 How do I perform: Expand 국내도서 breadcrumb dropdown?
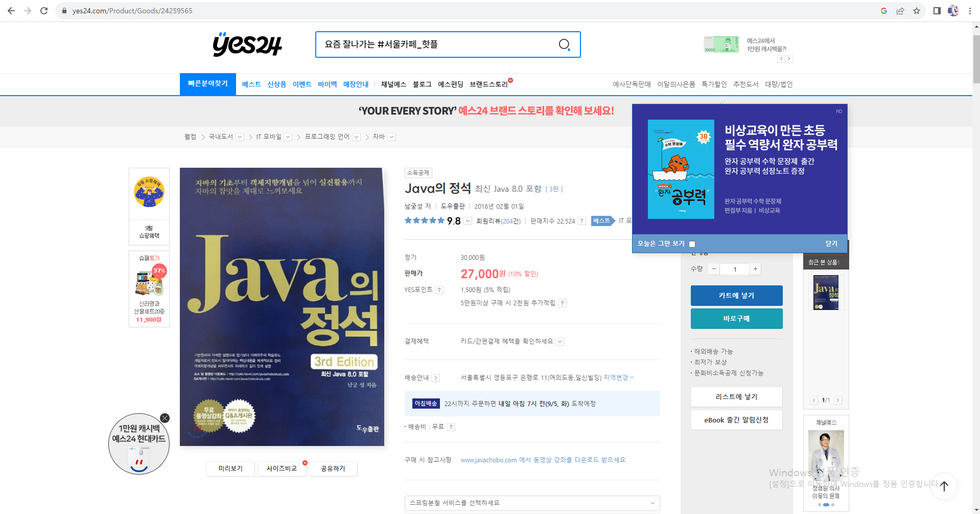coord(240,137)
